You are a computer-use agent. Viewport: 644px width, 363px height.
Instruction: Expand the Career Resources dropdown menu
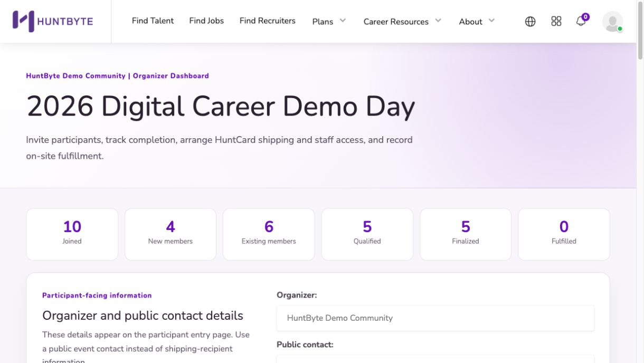[x=402, y=21]
